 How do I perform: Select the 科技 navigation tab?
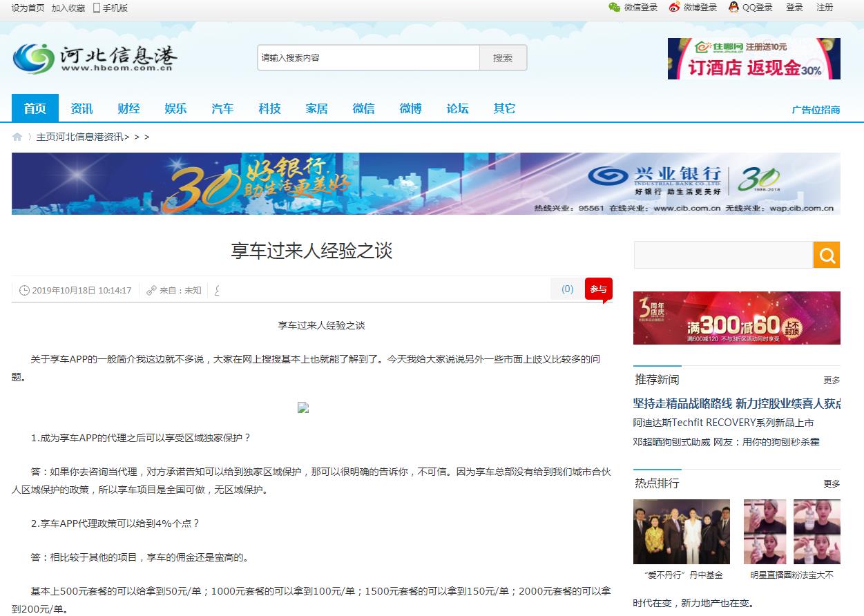(x=270, y=108)
